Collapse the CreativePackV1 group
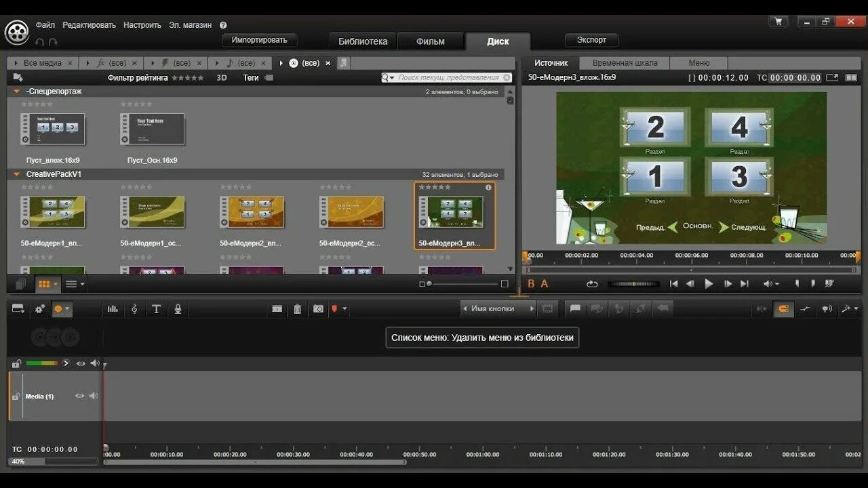This screenshot has width=868, height=488. click(17, 174)
